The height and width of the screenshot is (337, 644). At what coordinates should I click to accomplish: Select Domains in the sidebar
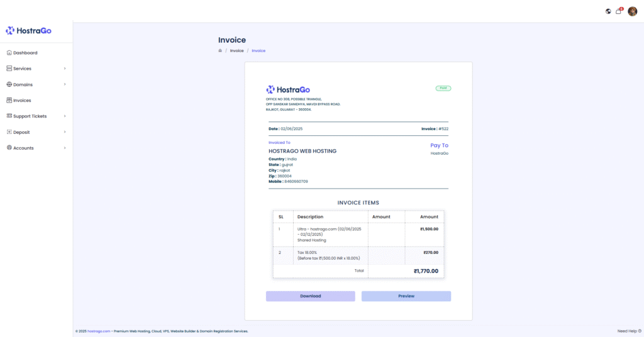coord(36,84)
